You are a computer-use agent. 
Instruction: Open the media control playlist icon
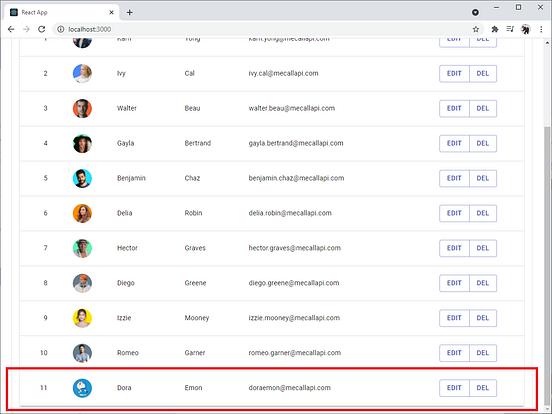[510, 29]
